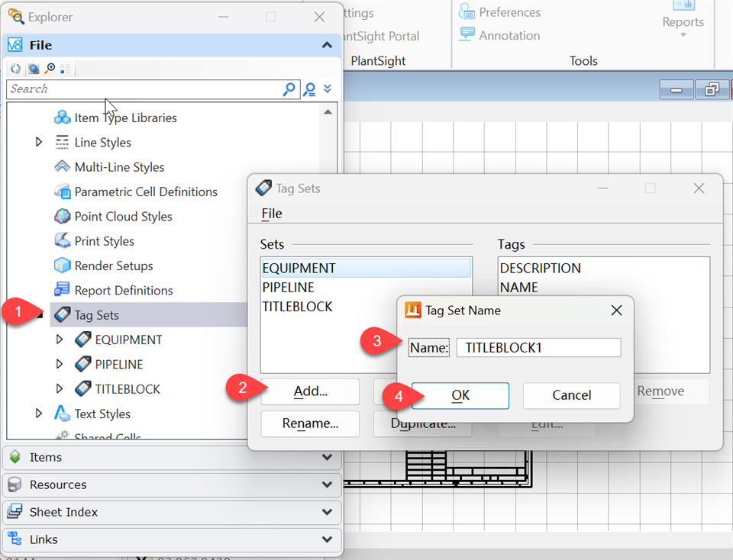Confirm the tag set name with OK
733x560 pixels.
click(460, 396)
